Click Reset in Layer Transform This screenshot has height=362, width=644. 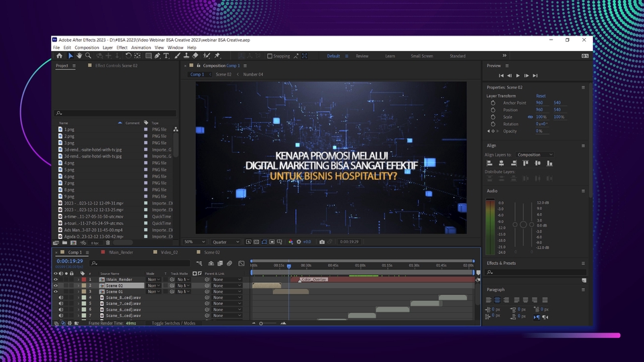pyautogui.click(x=541, y=96)
